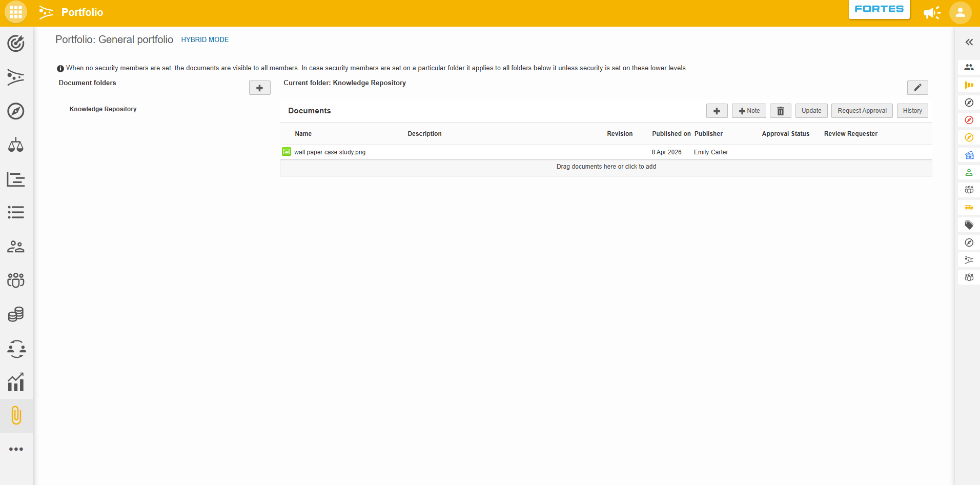
Task: Click the green person icon in right panel
Action: (x=969, y=173)
